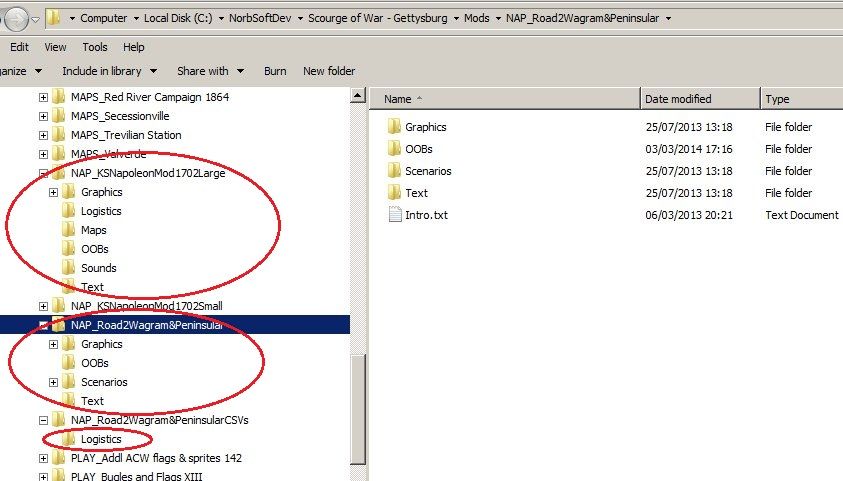Screen dimensions: 843x481
Task: Click the Organize toolbar button
Action: click(x=20, y=71)
